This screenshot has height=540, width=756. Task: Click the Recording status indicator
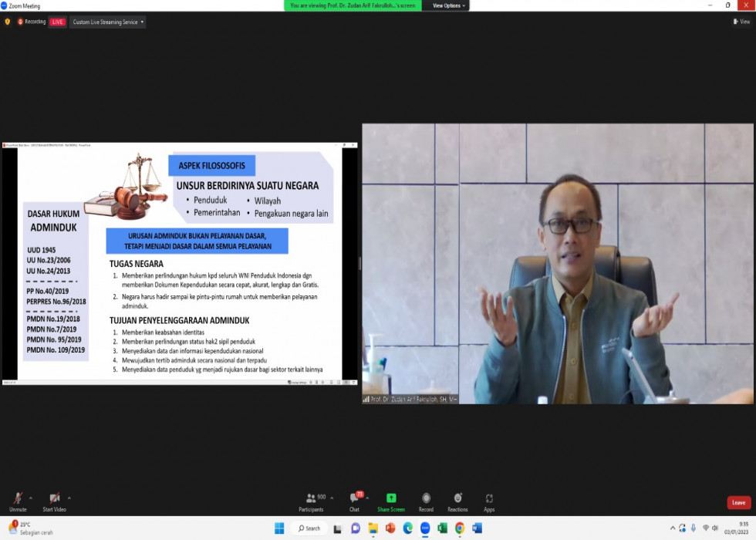(x=32, y=22)
